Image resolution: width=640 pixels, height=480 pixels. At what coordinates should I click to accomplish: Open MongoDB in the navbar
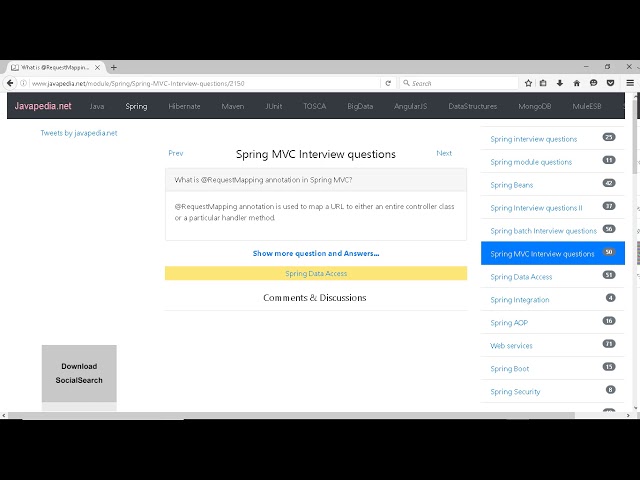tap(535, 106)
